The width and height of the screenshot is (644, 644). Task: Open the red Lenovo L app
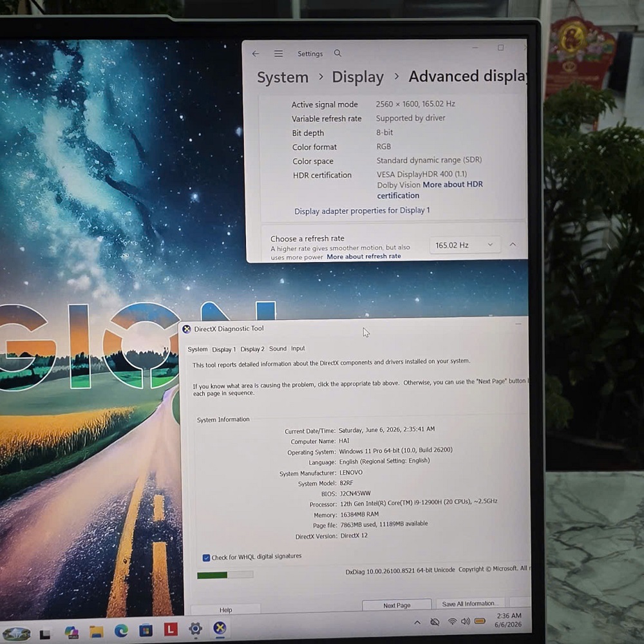tap(171, 629)
